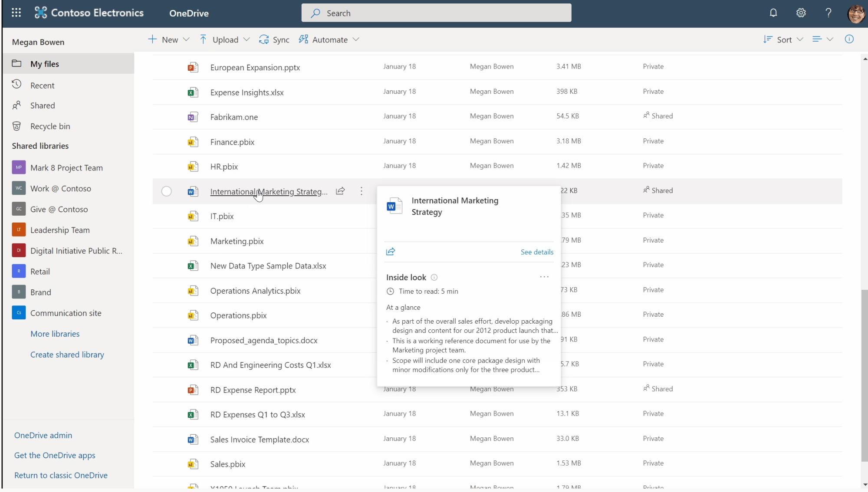Click in the Search box

tap(436, 13)
